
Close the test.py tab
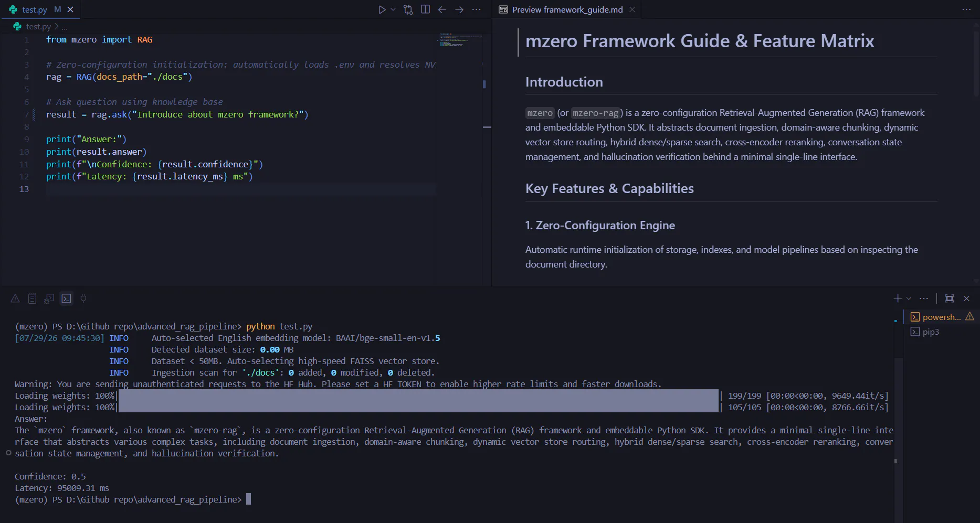coord(70,9)
